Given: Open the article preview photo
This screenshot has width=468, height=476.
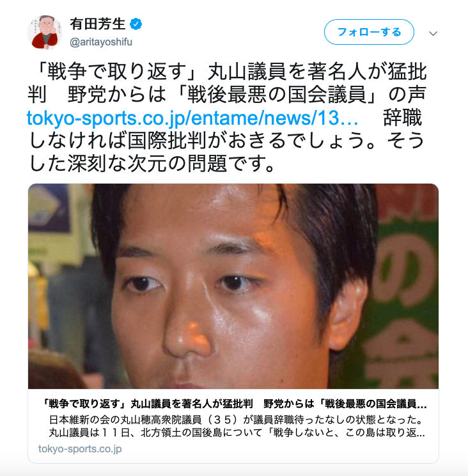Looking at the screenshot, I should tap(233, 286).
